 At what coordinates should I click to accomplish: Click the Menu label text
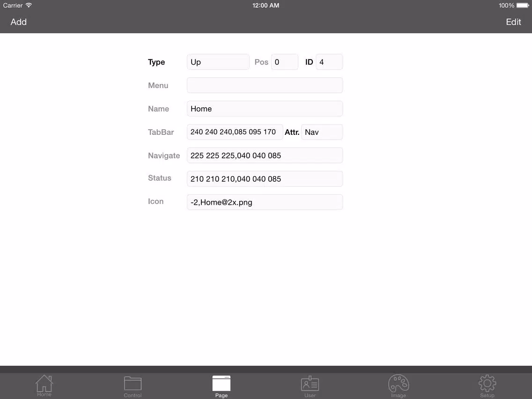point(158,86)
